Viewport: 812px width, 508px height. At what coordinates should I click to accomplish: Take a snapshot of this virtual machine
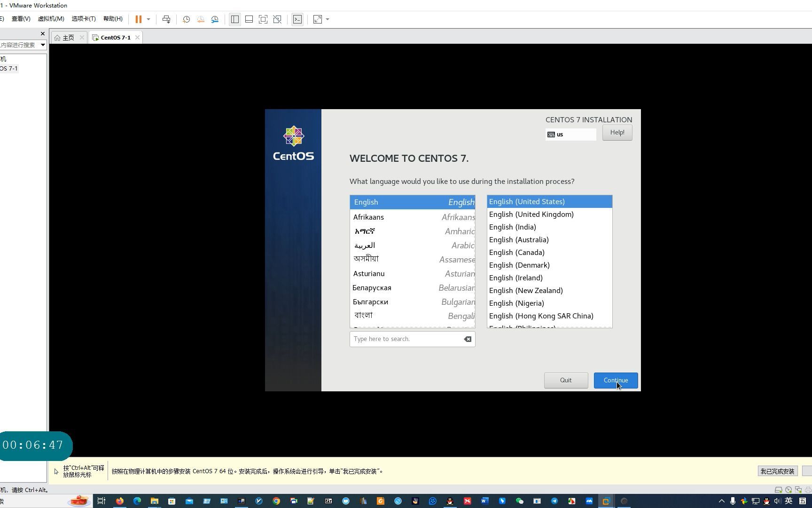coord(186,19)
